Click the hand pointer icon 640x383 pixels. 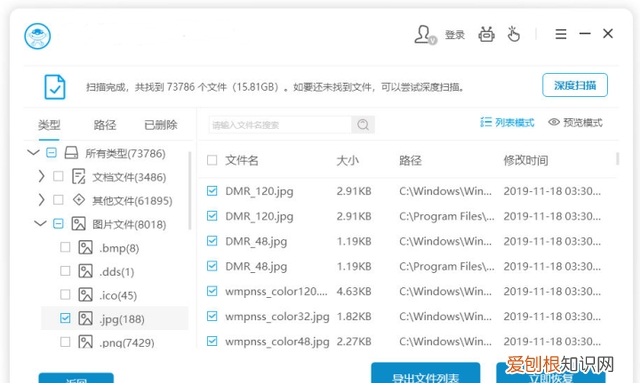pos(513,34)
